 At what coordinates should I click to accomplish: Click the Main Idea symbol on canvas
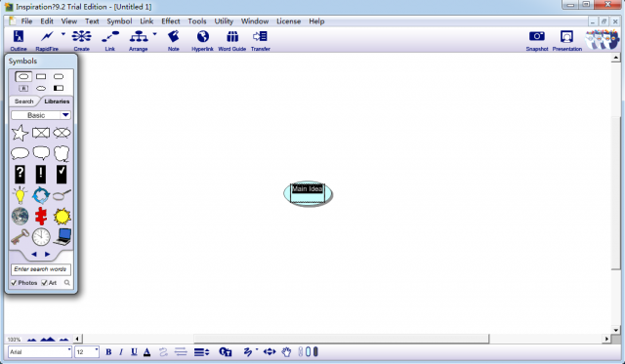308,193
